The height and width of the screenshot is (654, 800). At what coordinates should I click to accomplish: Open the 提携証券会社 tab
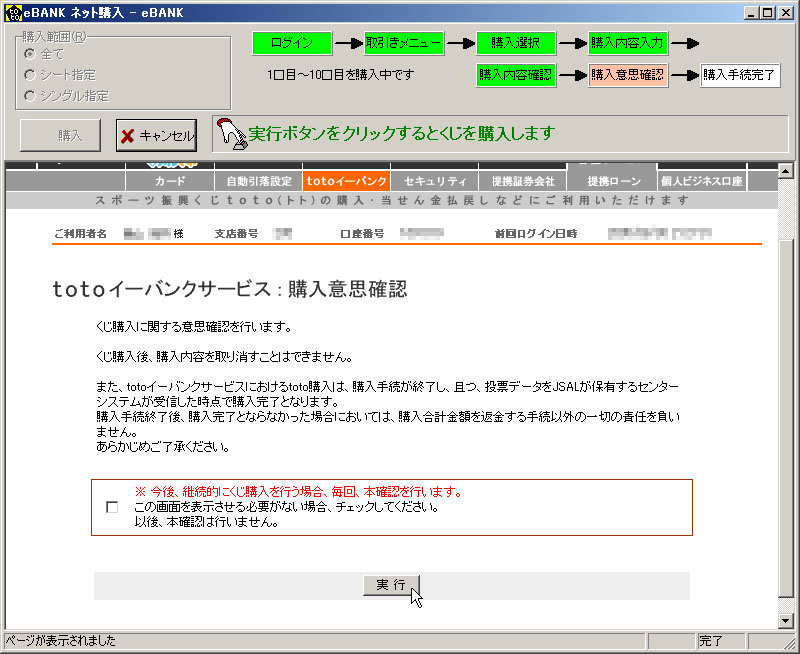coord(522,181)
